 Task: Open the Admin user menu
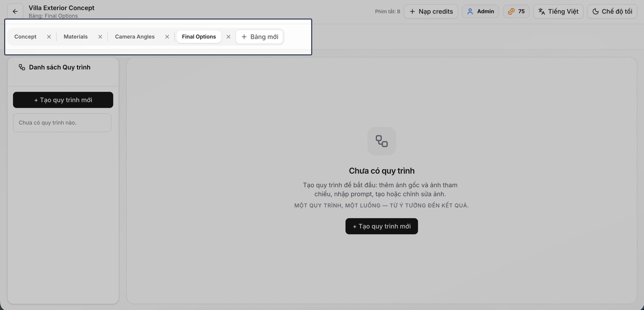(480, 11)
